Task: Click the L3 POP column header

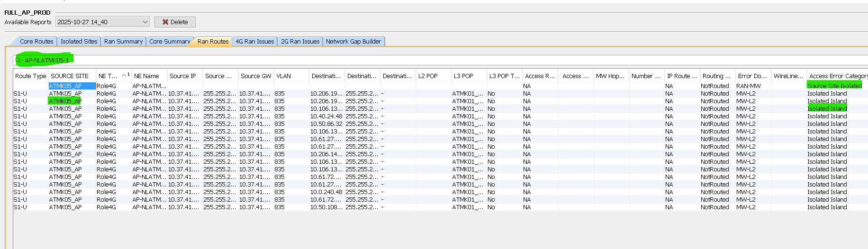Action: click(x=463, y=76)
